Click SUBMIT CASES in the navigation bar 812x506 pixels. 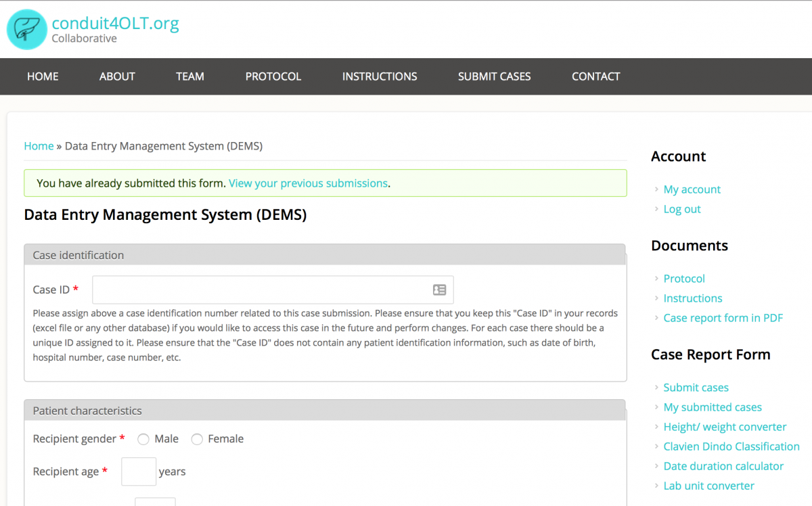coord(495,76)
